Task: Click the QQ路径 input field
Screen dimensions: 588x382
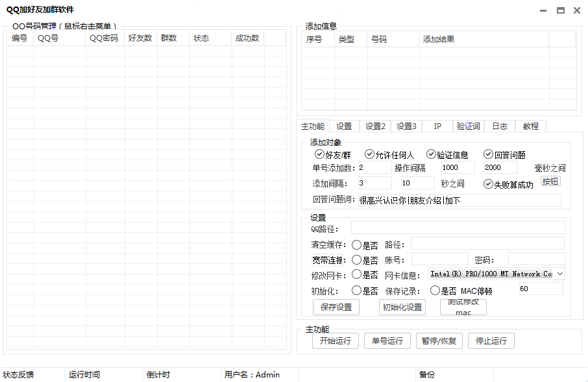Action: coord(458,228)
